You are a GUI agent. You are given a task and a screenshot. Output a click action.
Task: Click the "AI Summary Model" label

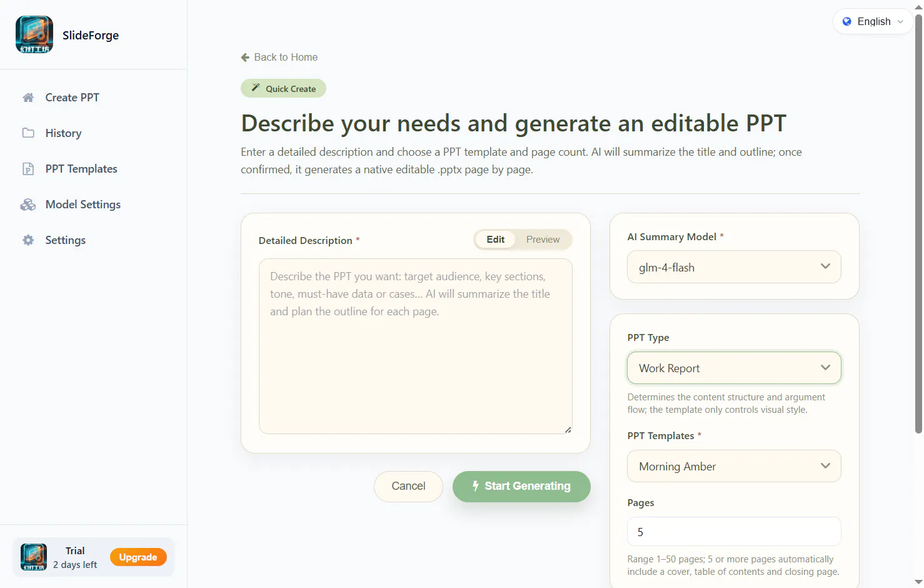coord(671,236)
